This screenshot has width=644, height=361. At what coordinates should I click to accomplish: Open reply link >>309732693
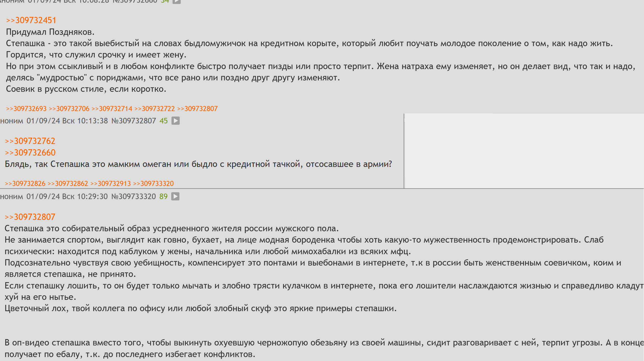26,109
